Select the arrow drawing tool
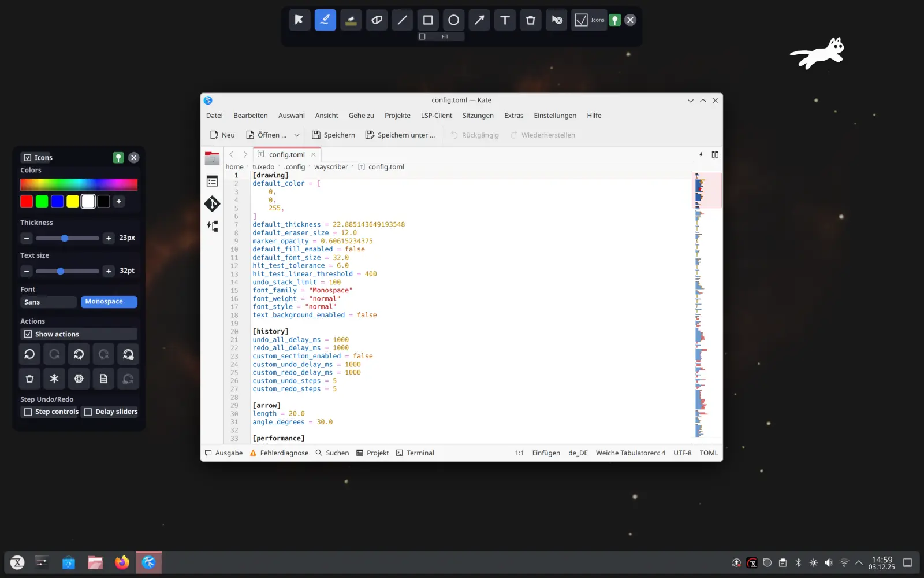This screenshot has height=578, width=924. [479, 20]
